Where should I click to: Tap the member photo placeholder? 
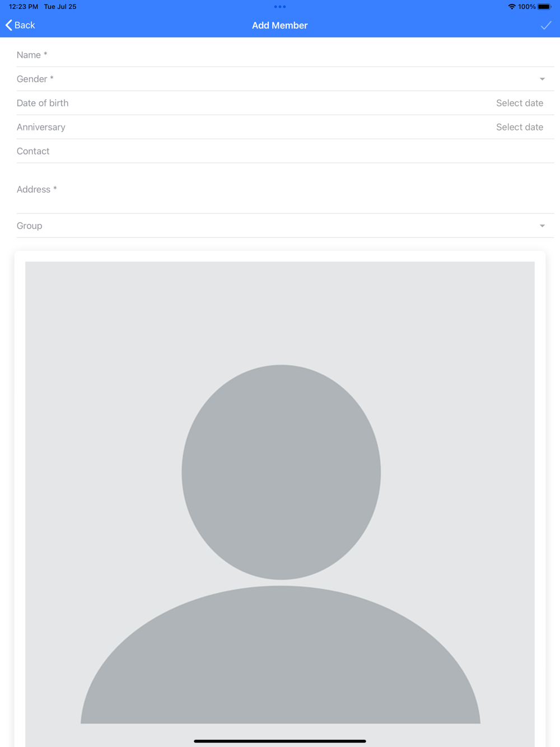(x=280, y=504)
